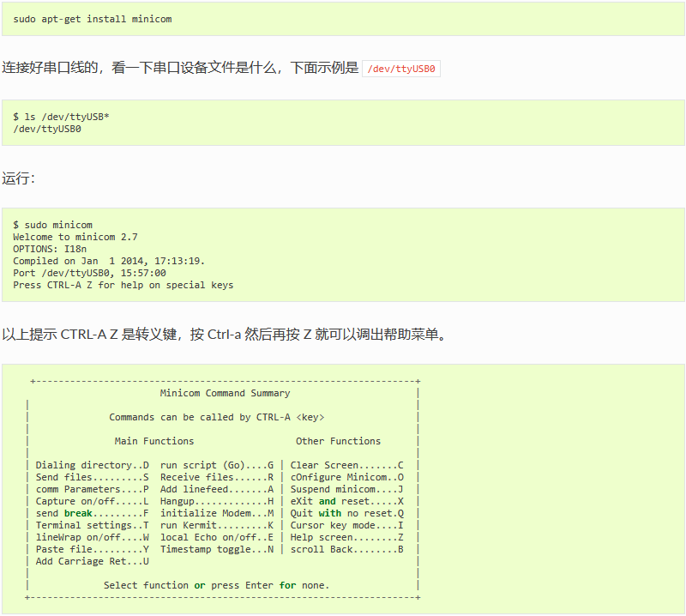
Task: Click the 'OPTIONS: I18n' line
Action: pyautogui.click(x=50, y=249)
